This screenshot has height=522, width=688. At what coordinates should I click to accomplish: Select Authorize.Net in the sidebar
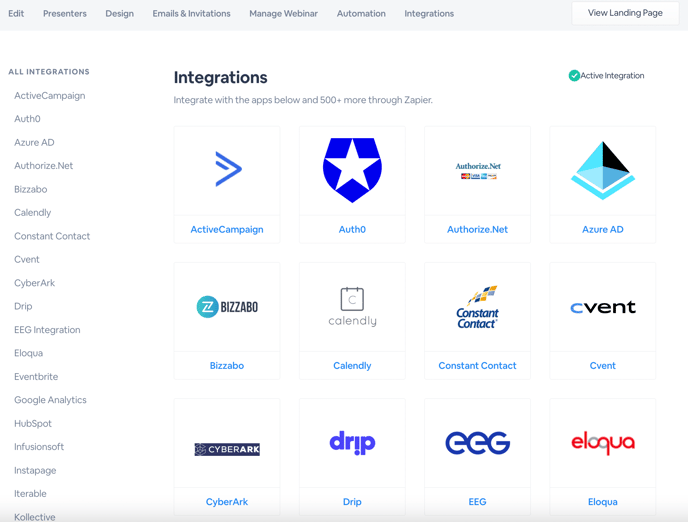(43, 166)
